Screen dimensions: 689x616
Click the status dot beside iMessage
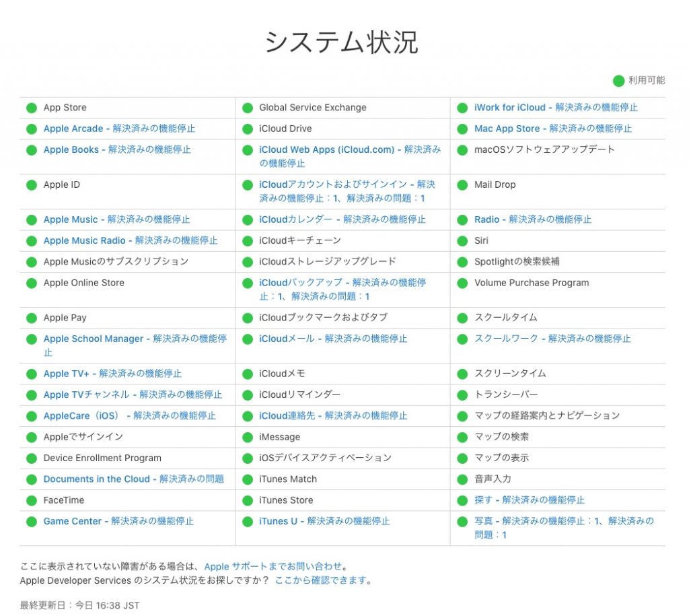click(247, 438)
